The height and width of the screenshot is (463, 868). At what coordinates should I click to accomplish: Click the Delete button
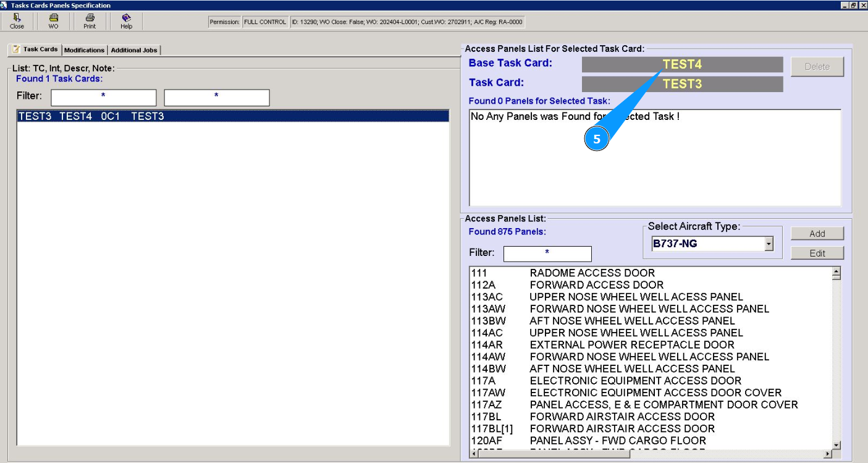pos(817,67)
